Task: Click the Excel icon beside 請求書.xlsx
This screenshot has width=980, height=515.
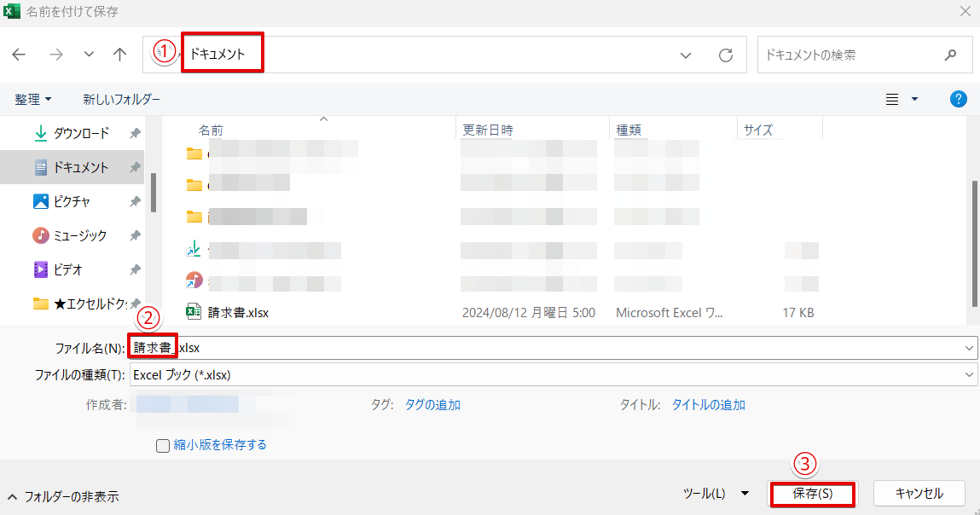Action: [x=193, y=312]
